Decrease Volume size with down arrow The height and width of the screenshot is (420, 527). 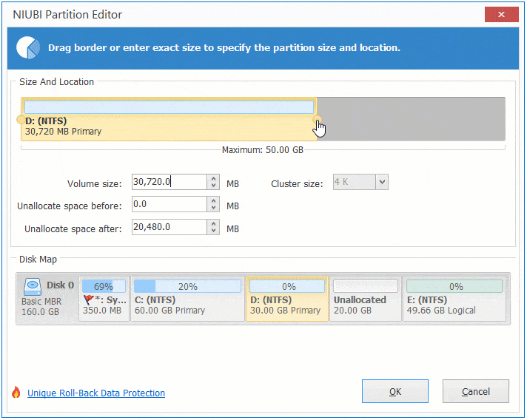214,186
